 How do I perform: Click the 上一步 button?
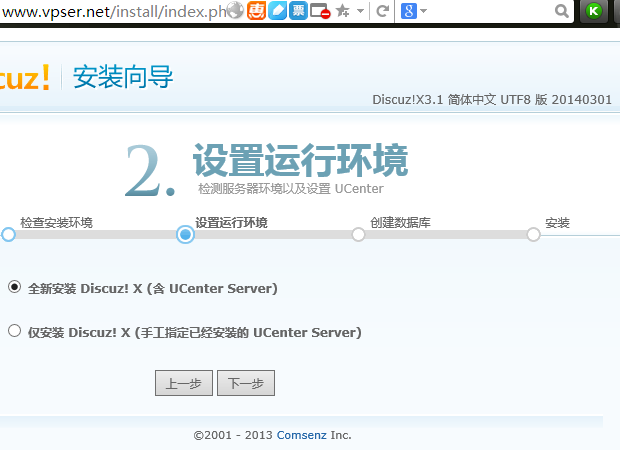(x=183, y=383)
